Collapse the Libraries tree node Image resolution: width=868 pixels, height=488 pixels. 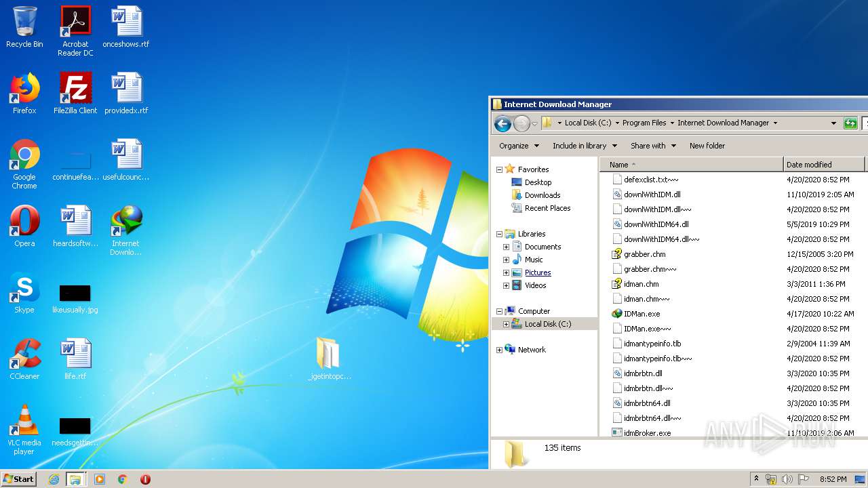point(499,234)
